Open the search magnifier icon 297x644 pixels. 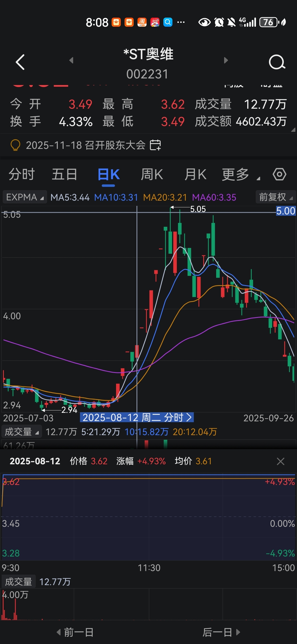click(277, 62)
